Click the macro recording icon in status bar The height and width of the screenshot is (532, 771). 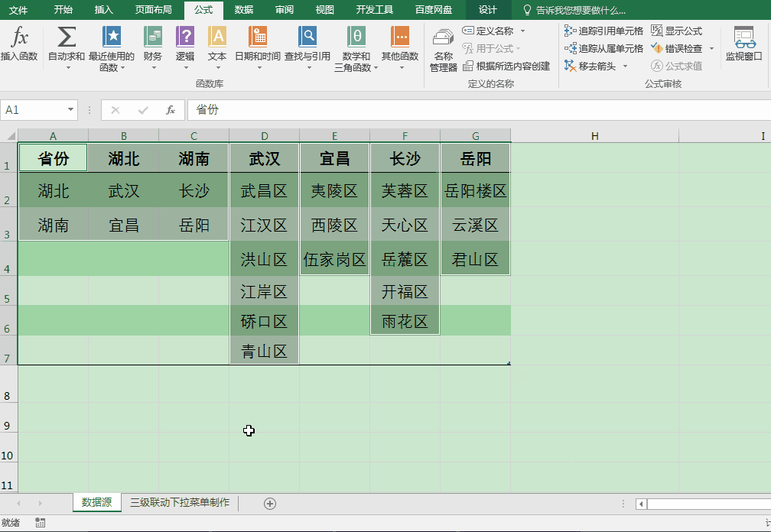pos(41,523)
